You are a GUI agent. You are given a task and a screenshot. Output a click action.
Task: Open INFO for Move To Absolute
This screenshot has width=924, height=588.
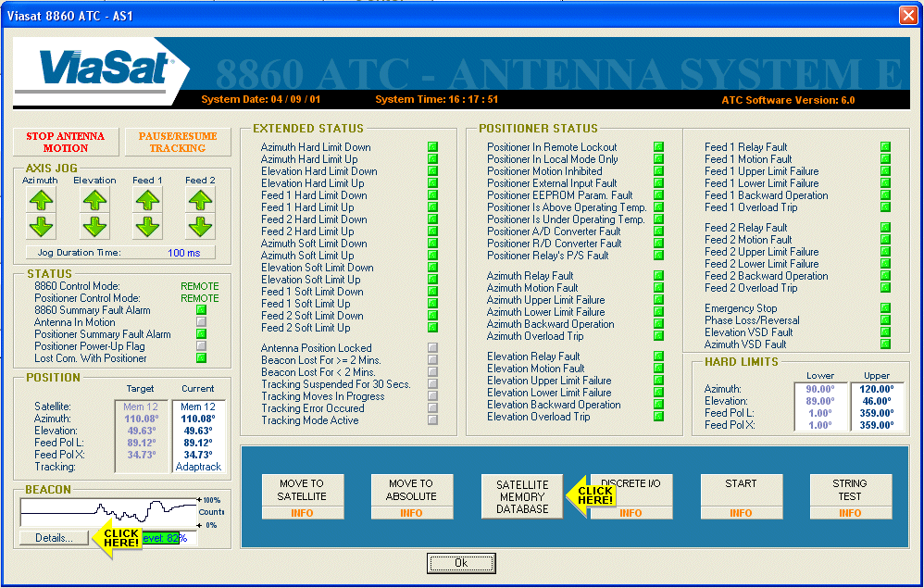pos(411,513)
